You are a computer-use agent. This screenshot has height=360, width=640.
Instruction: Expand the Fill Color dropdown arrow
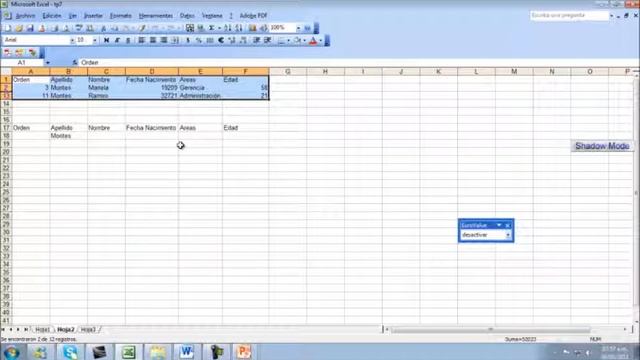(304, 40)
